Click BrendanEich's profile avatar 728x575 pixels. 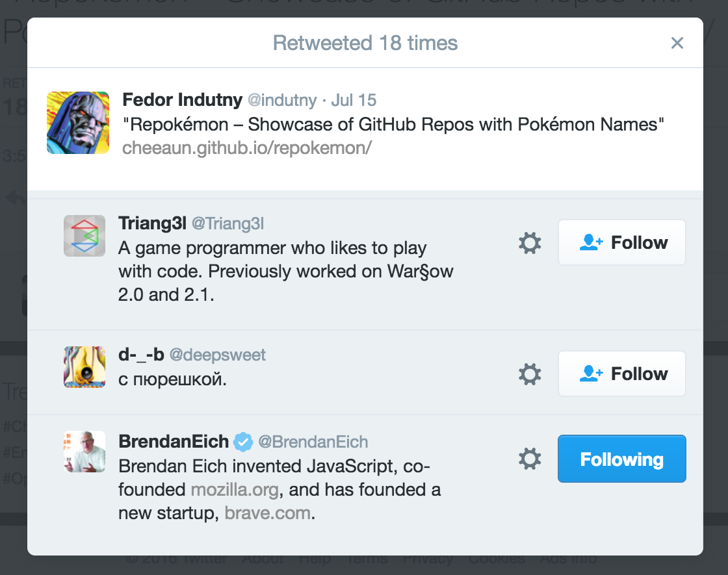[84, 452]
